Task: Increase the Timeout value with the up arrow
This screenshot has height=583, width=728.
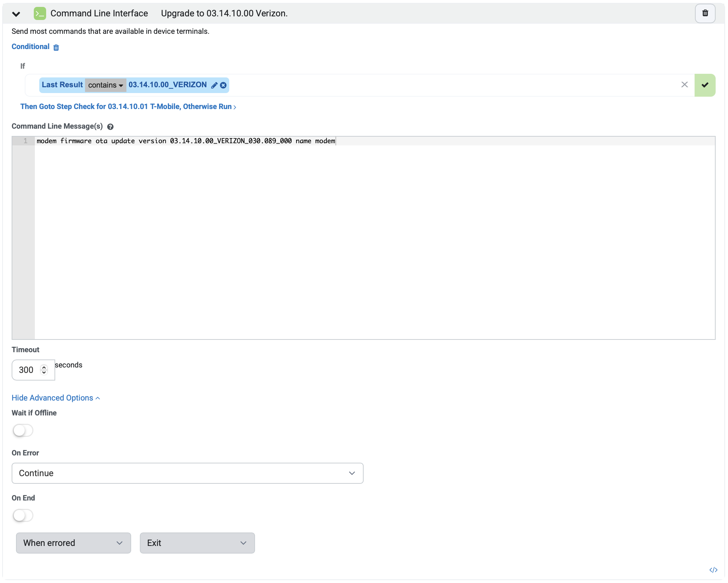Action: 44,367
